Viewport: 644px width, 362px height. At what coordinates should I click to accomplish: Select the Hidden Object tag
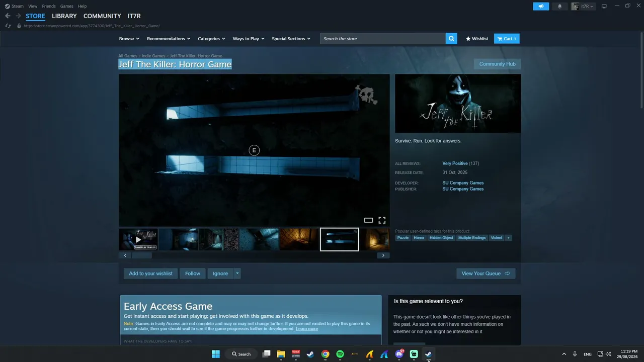tap(441, 238)
